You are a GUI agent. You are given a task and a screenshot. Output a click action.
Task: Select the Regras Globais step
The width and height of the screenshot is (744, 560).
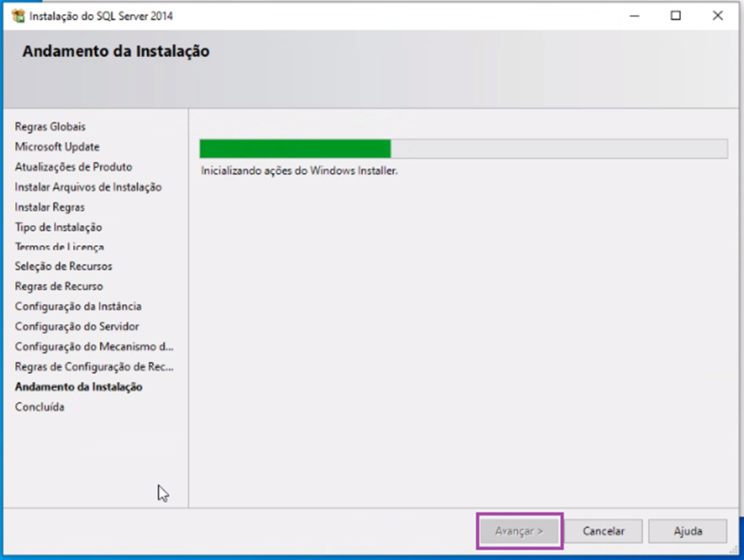coord(50,127)
